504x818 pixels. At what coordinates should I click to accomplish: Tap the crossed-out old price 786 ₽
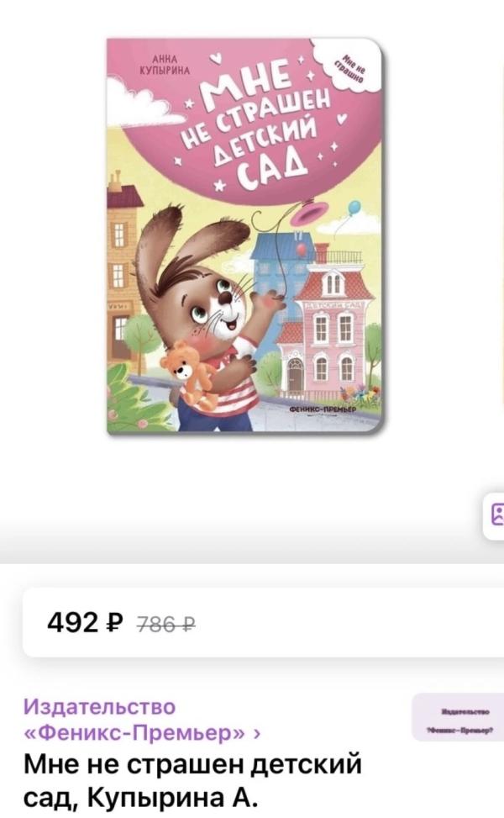tap(165, 624)
